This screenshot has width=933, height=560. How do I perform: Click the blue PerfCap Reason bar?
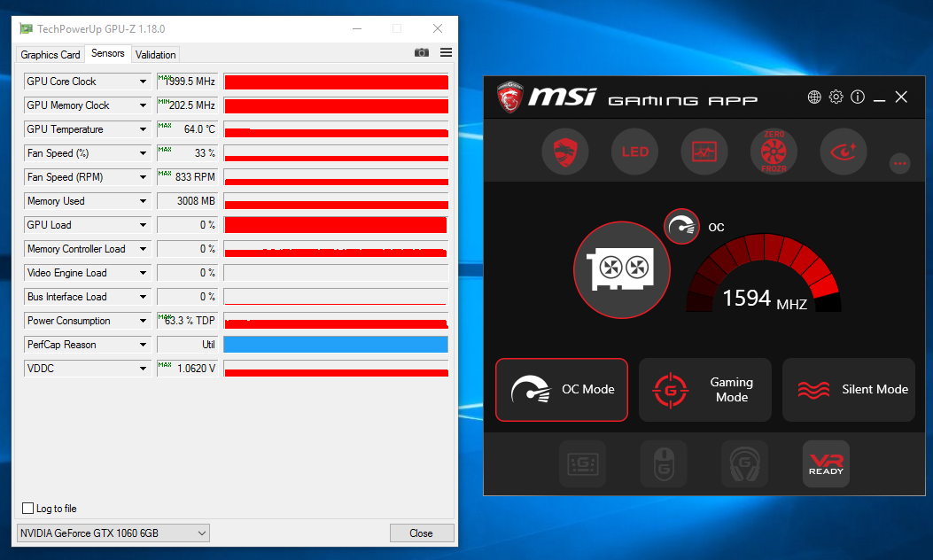tap(336, 345)
